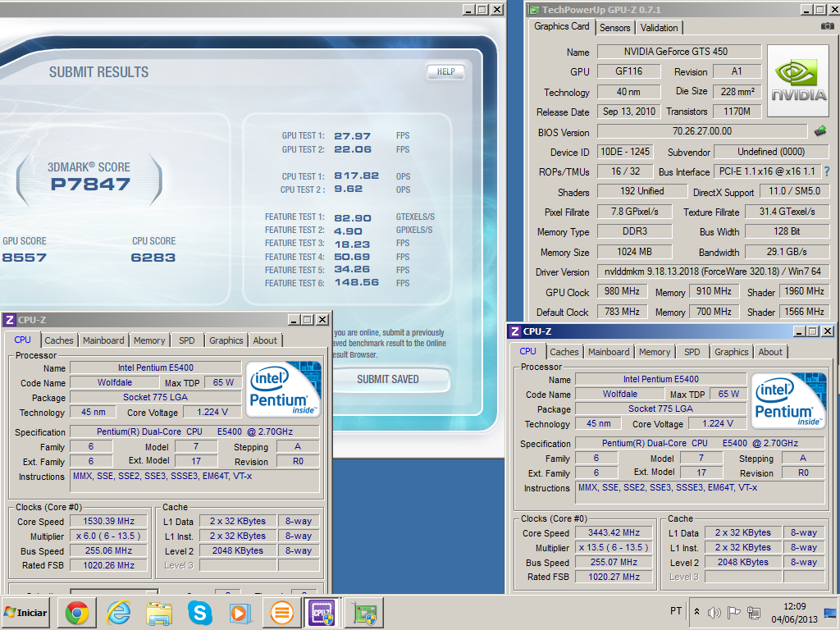Select CPU tab in left CPU-Z

(22, 340)
